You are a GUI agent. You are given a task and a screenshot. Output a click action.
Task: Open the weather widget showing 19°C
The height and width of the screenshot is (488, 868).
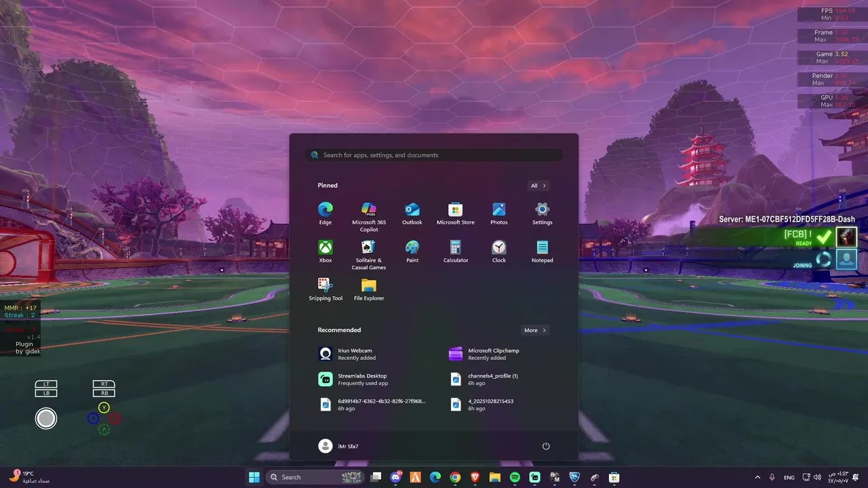tap(30, 477)
